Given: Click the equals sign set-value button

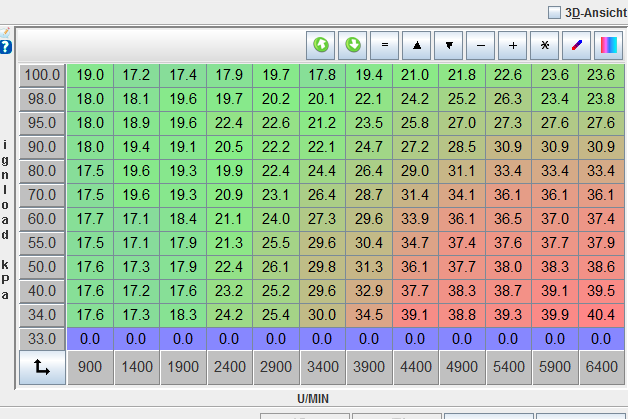Looking at the screenshot, I should 385,45.
